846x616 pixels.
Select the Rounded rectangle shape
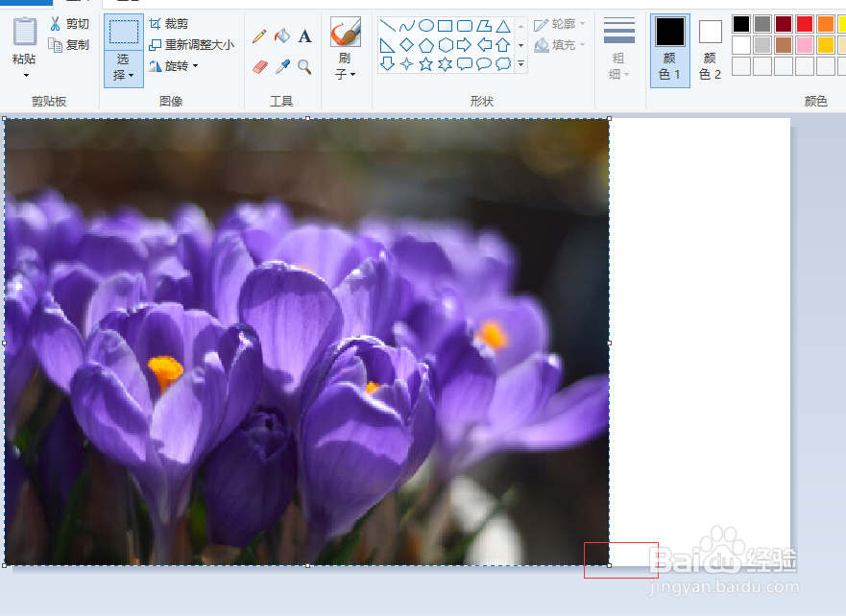tap(465, 25)
